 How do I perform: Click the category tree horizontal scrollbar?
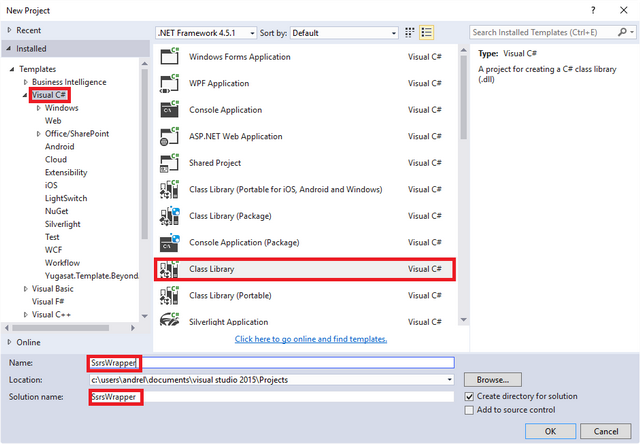click(60, 328)
